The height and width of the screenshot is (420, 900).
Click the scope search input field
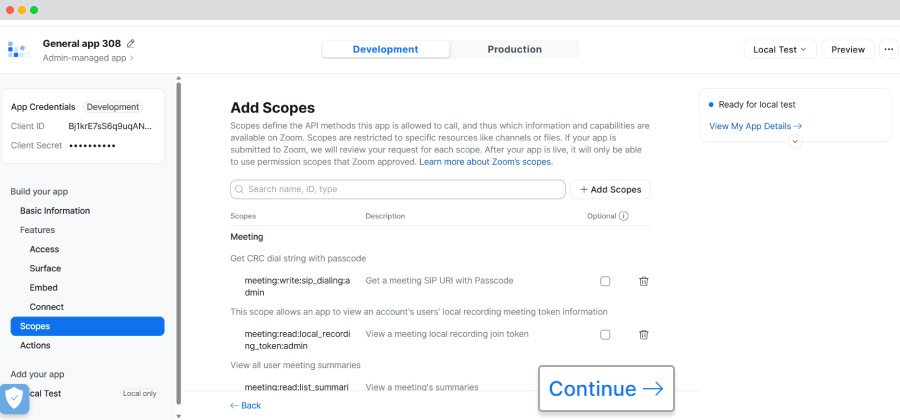point(398,189)
